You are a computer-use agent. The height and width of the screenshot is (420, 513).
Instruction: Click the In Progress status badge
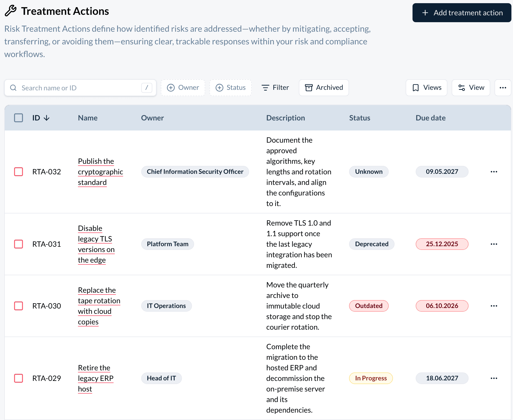pos(371,378)
